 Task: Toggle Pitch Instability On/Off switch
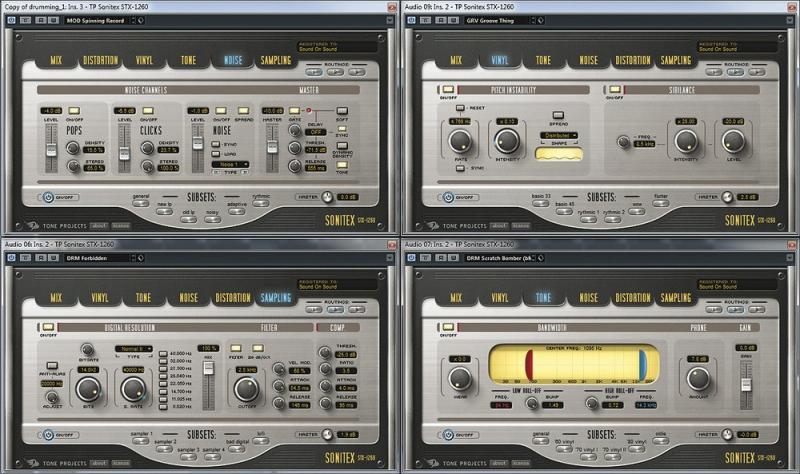click(x=448, y=90)
